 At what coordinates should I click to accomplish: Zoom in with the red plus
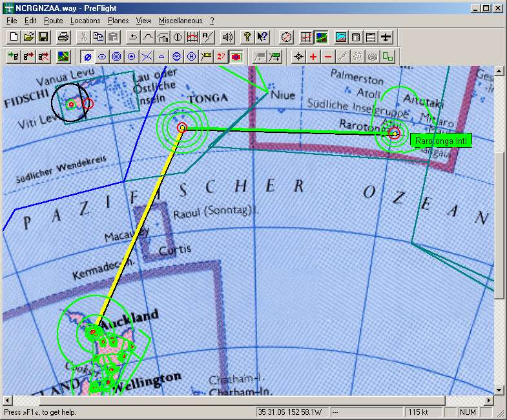(313, 57)
